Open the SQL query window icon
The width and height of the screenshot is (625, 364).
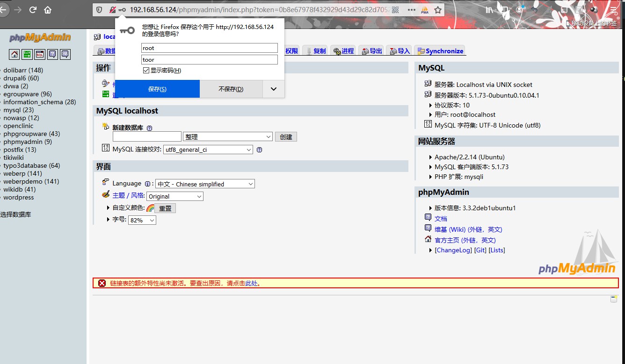coord(40,54)
